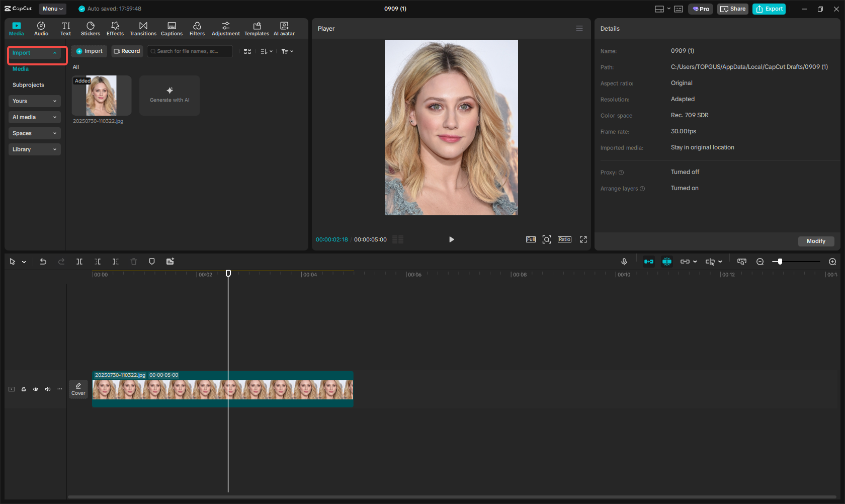Screen dimensions: 845x504
Task: Click the timeline zoom slider handle
Action: tap(780, 262)
